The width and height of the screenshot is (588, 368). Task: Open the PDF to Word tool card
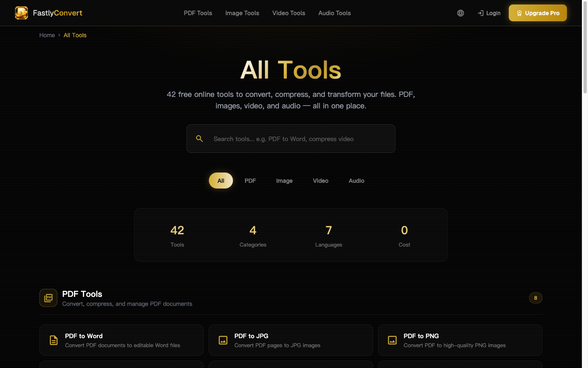coord(122,340)
